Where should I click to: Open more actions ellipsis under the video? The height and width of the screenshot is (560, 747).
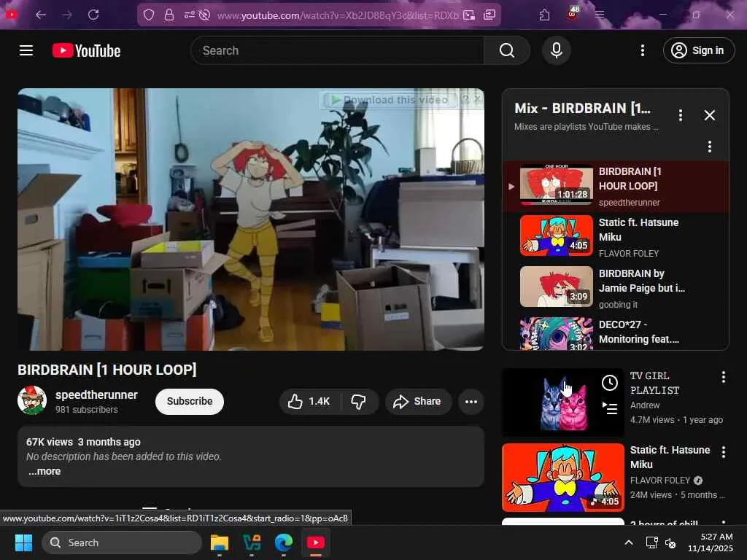pos(471,402)
